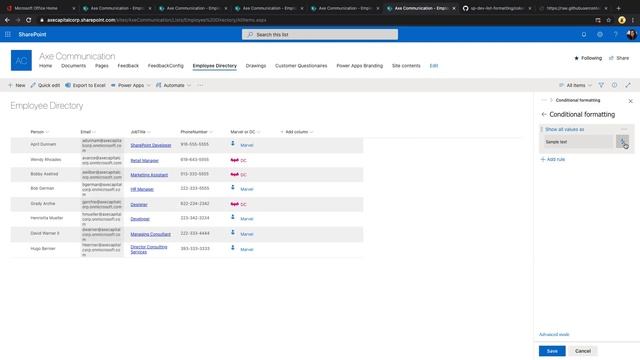The image size is (640, 360).
Task: Start Quick edit mode
Action: point(45,85)
